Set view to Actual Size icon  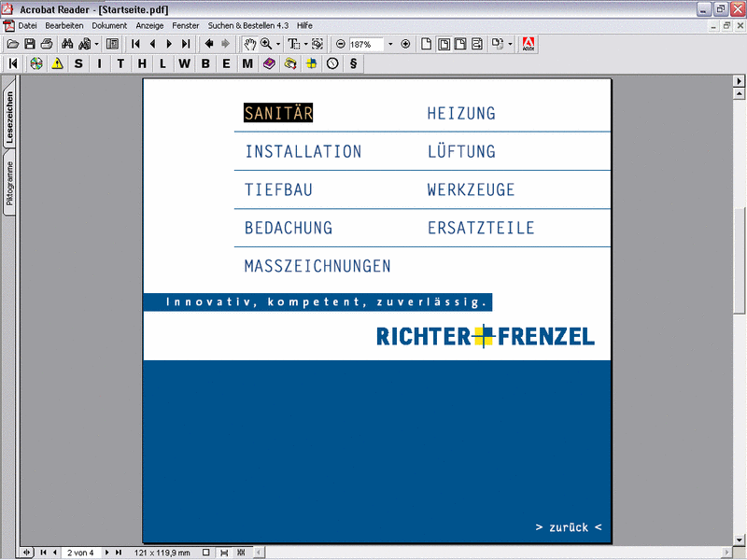[x=427, y=44]
